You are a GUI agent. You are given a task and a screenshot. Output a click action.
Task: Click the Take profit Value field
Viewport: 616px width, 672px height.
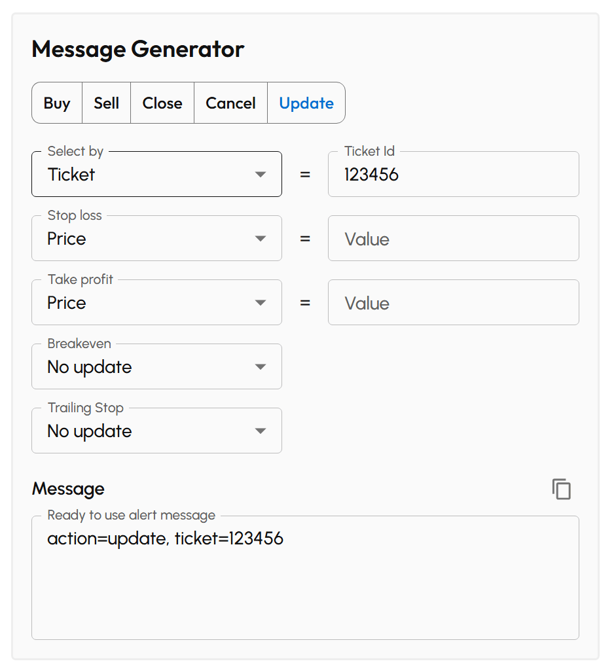tap(453, 302)
